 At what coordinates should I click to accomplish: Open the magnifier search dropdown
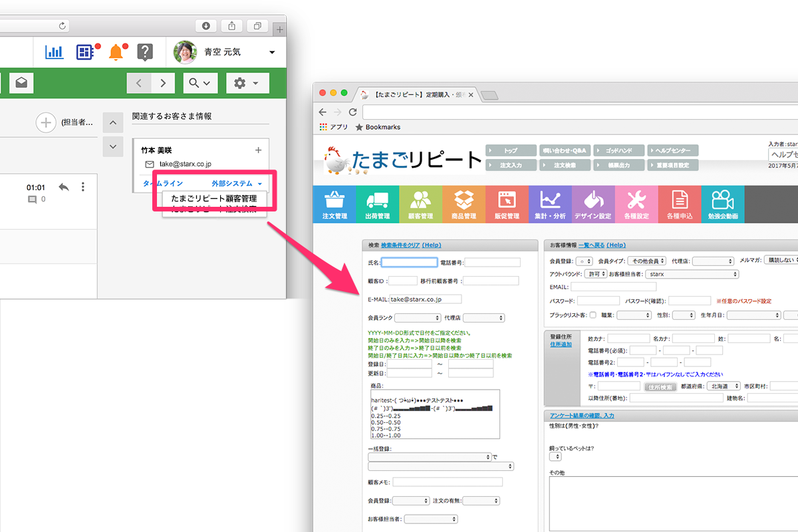point(199,83)
